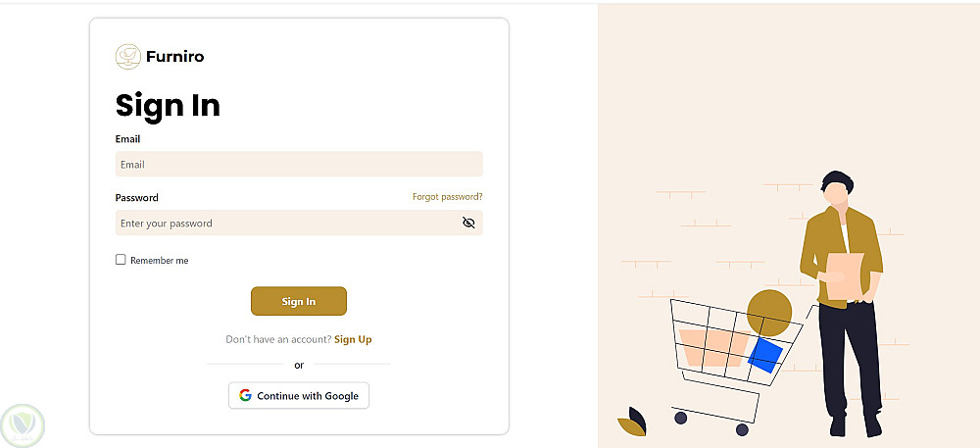
Task: Focus the Enter your password field
Action: point(284,223)
